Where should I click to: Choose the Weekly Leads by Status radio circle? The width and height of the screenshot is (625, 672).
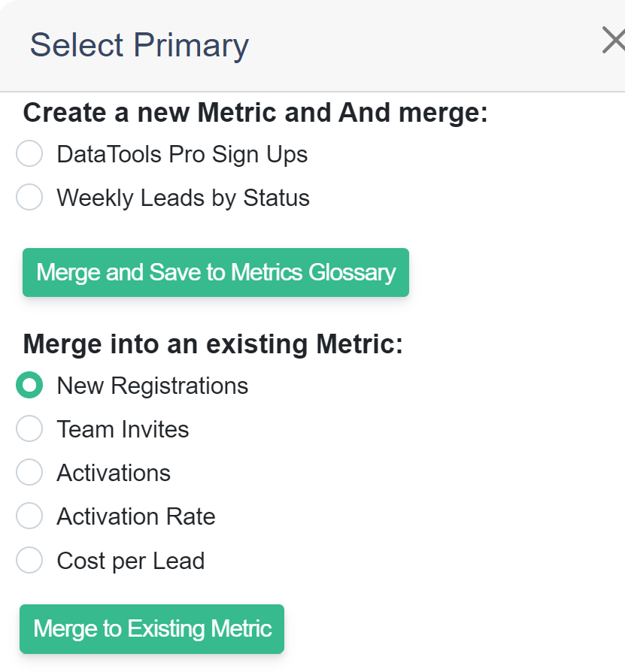[x=29, y=197]
